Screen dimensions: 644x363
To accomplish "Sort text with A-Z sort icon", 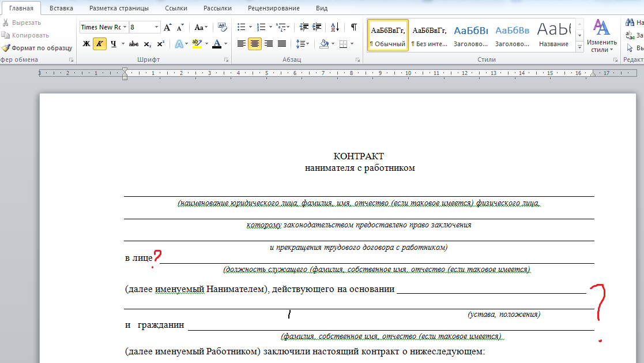I will pyautogui.click(x=335, y=27).
